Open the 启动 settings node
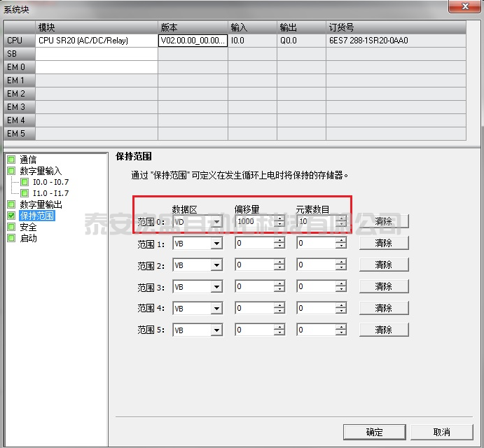 [28, 239]
